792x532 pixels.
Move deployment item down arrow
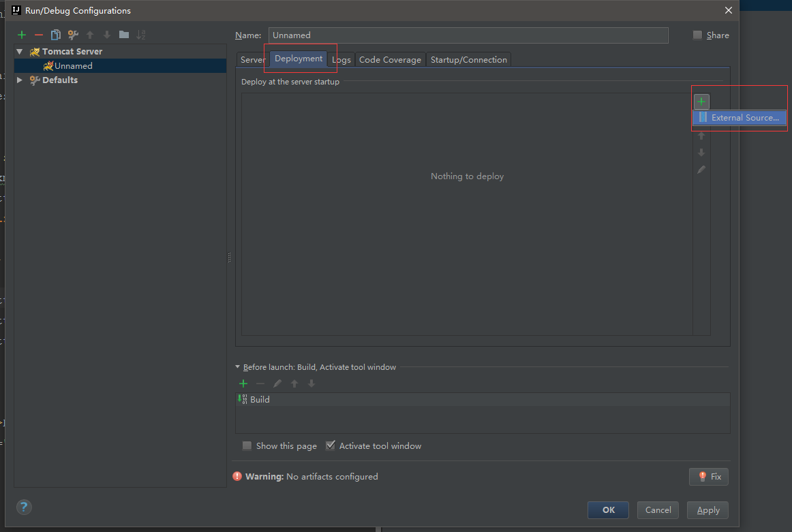701,153
